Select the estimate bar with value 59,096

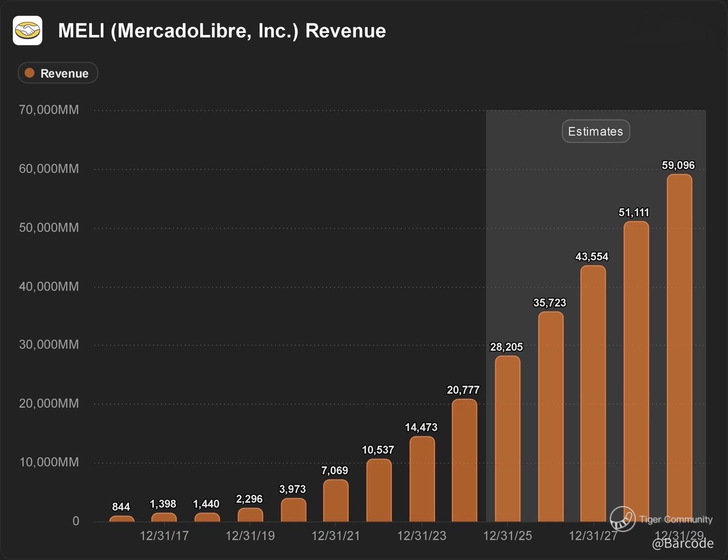(x=680, y=348)
